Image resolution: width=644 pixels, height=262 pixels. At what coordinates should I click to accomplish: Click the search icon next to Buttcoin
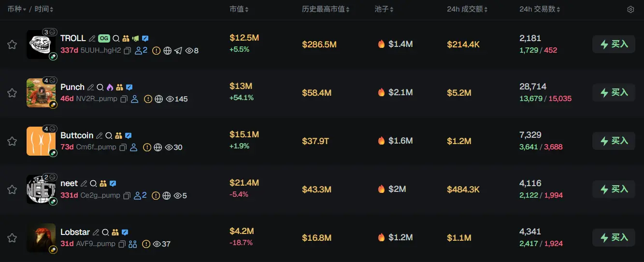tap(109, 136)
